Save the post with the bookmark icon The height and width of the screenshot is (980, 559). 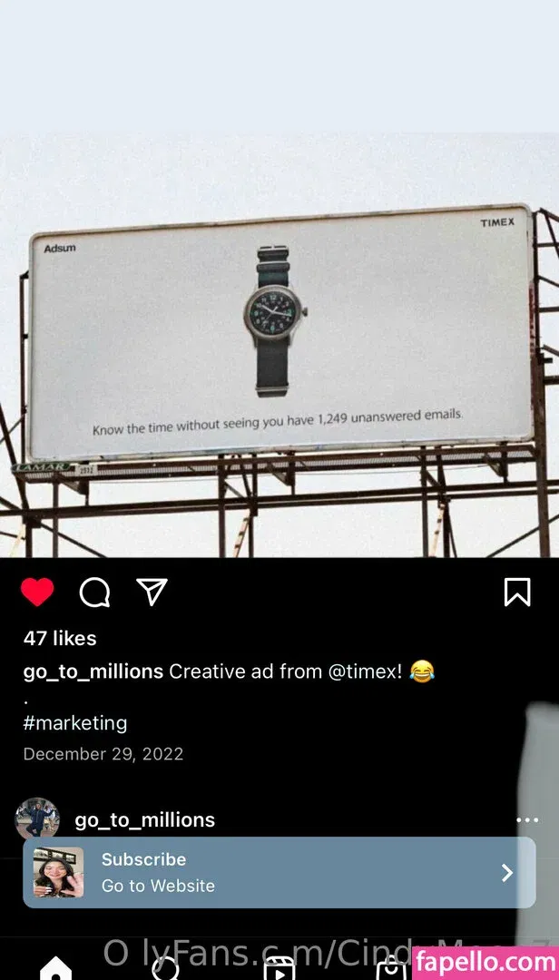pos(516,593)
